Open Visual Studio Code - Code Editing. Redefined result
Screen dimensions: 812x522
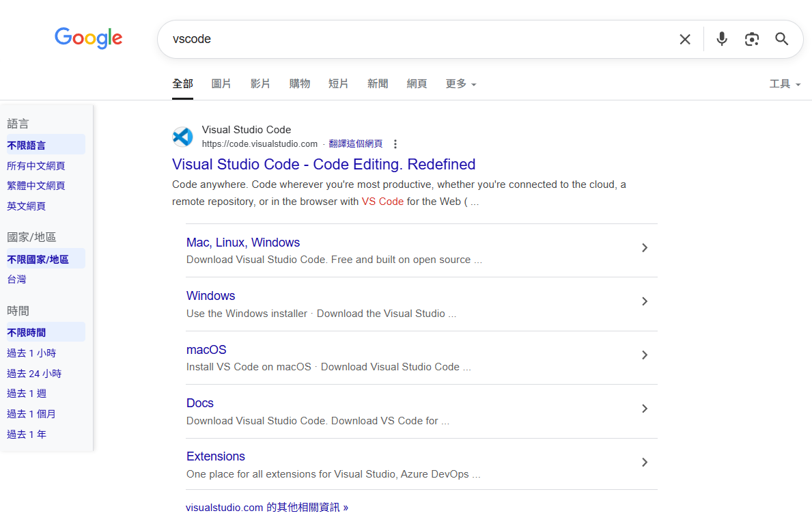[324, 164]
